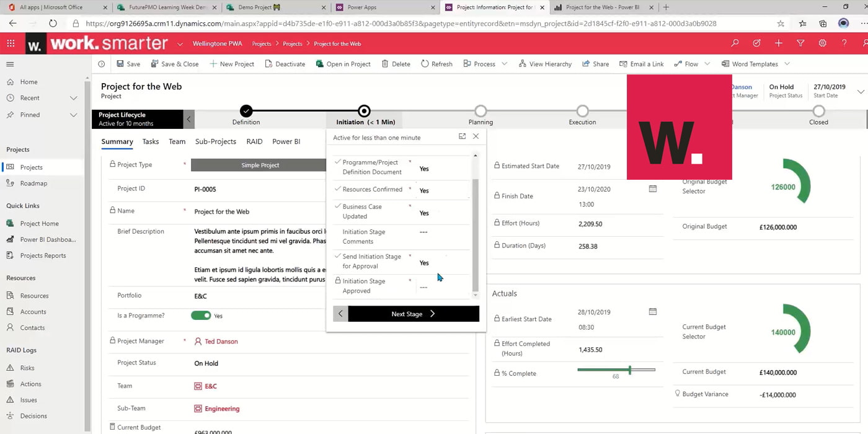Open the help question mark icon

pyautogui.click(x=844, y=43)
